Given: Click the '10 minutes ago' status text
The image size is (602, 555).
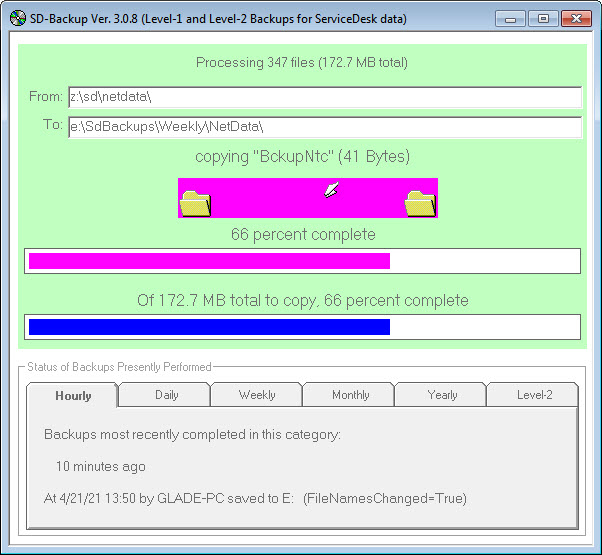Looking at the screenshot, I should click(x=100, y=466).
